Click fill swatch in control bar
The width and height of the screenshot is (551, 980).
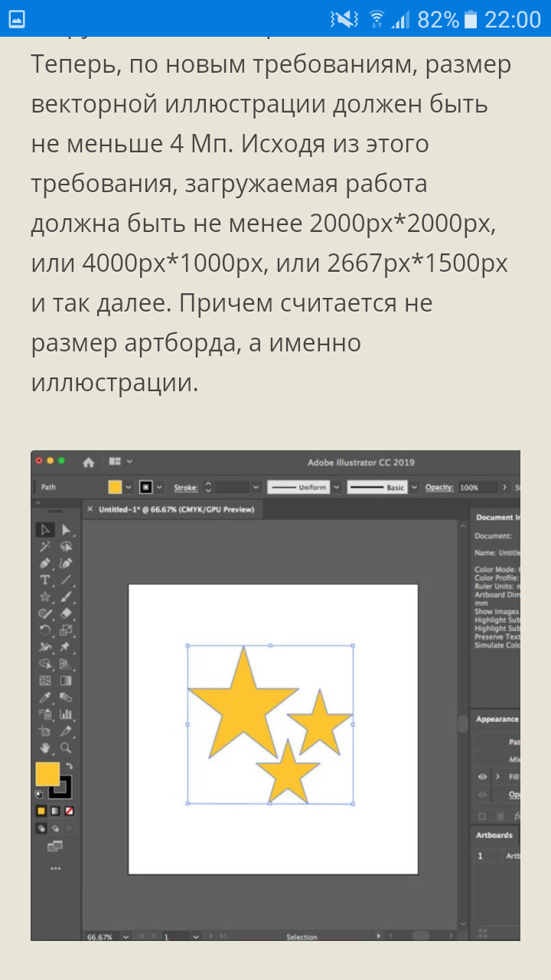point(115,487)
